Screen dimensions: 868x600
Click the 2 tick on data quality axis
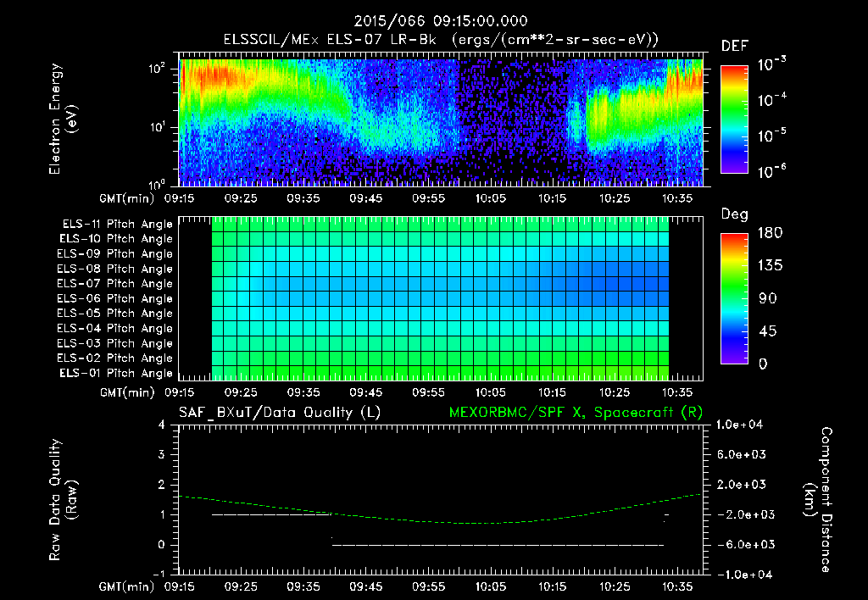coord(162,484)
